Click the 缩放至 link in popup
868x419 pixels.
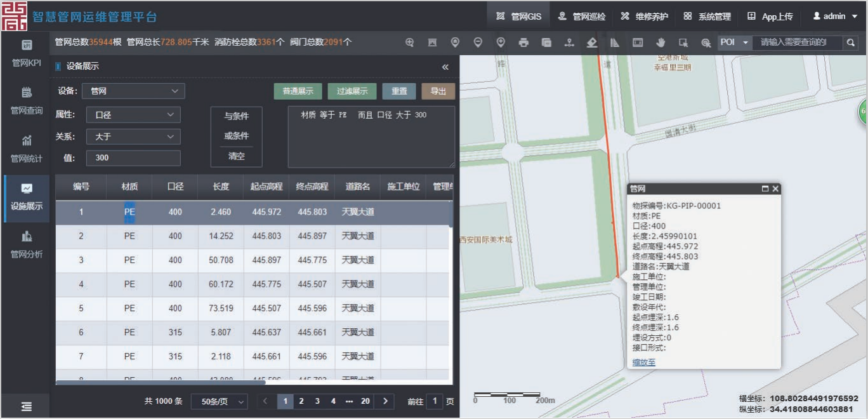(x=644, y=362)
